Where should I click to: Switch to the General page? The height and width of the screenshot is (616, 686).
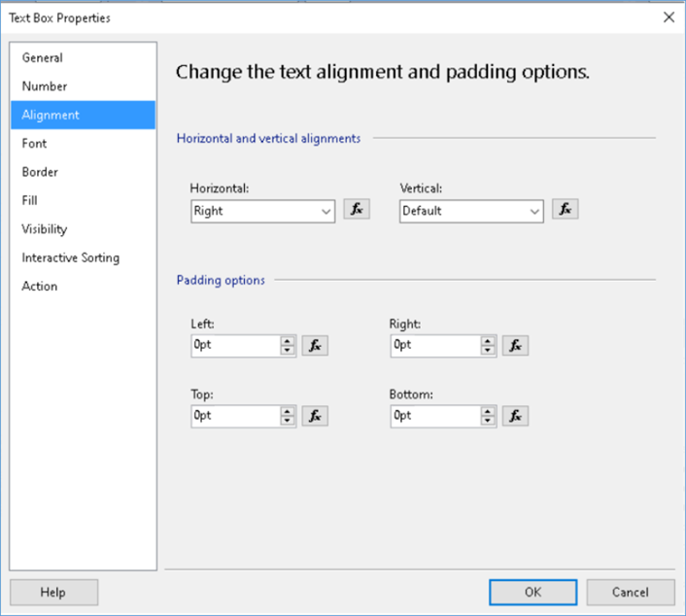(43, 57)
